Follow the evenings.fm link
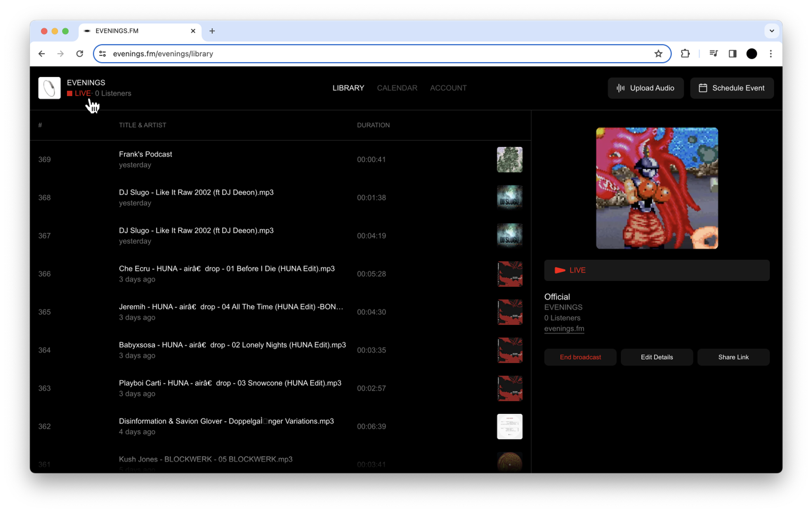Image resolution: width=812 pixels, height=512 pixels. [x=564, y=329]
